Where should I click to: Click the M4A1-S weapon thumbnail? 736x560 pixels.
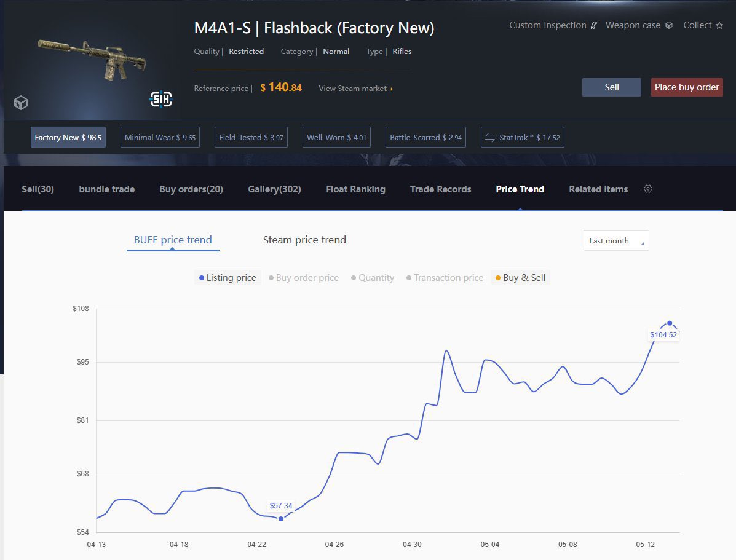tap(92, 60)
